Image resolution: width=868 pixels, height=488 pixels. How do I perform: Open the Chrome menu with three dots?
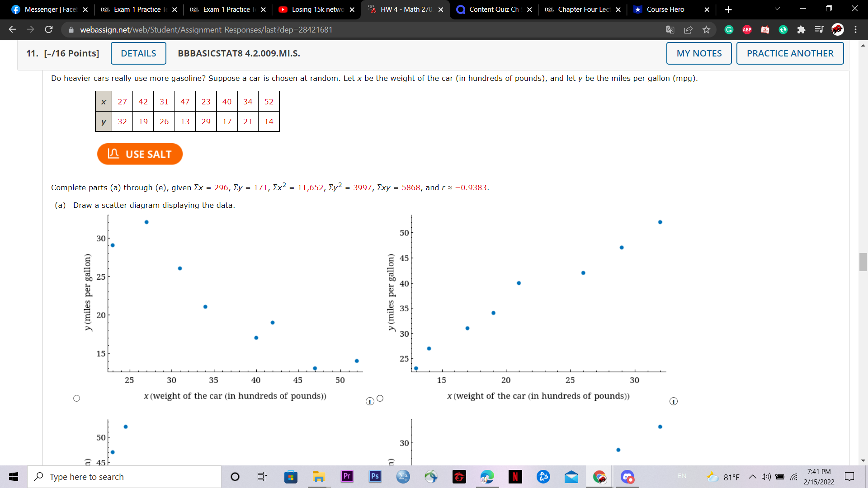click(x=856, y=29)
